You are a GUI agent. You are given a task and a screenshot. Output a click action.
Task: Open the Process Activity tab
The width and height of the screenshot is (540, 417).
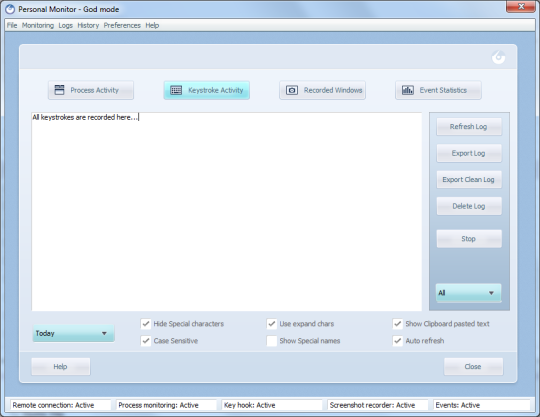(x=91, y=90)
